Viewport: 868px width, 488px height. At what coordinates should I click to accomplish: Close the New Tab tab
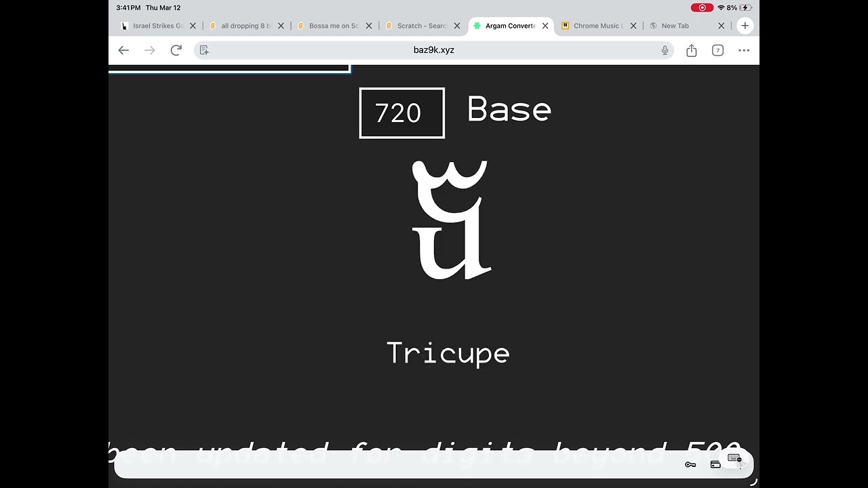722,26
